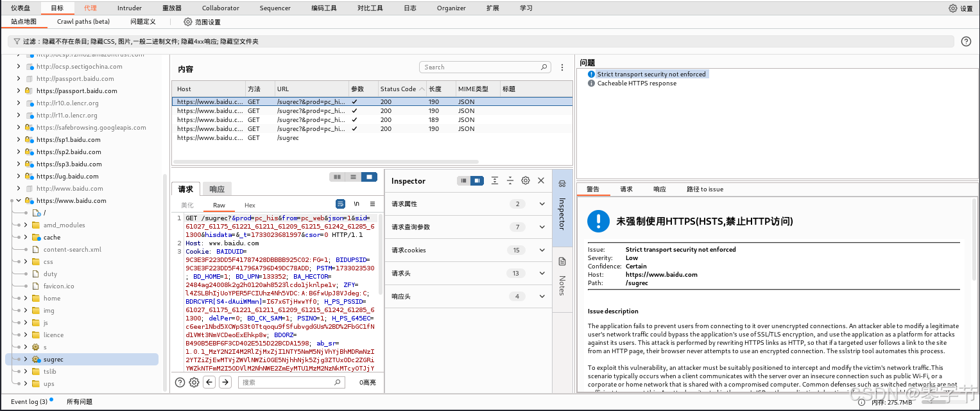Select content-search.xml in the site tree
The image size is (980, 411).
[72, 250]
